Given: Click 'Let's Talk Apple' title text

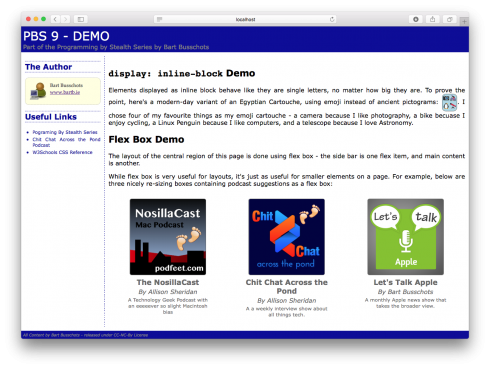Looking at the screenshot, I should tap(405, 282).
